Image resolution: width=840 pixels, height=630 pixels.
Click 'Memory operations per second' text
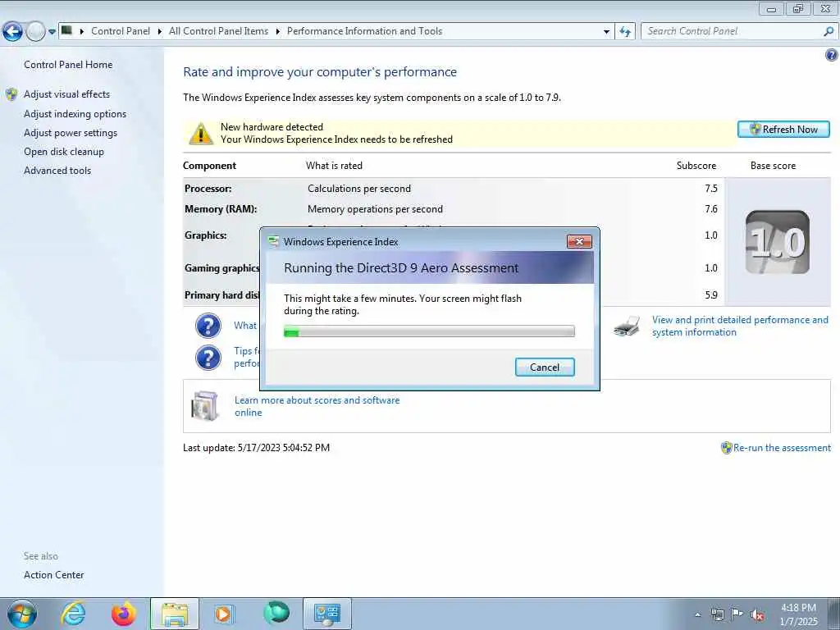click(x=375, y=209)
